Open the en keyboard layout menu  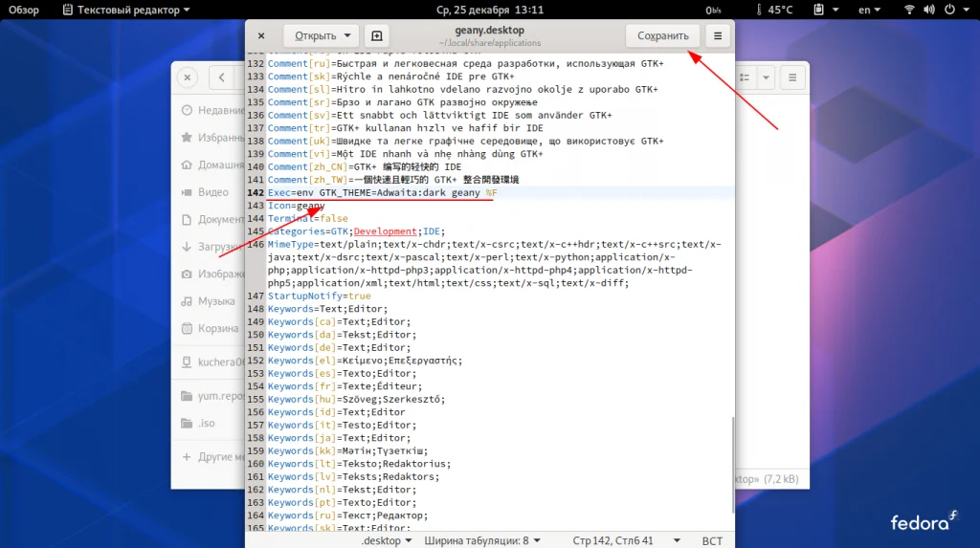(x=869, y=10)
